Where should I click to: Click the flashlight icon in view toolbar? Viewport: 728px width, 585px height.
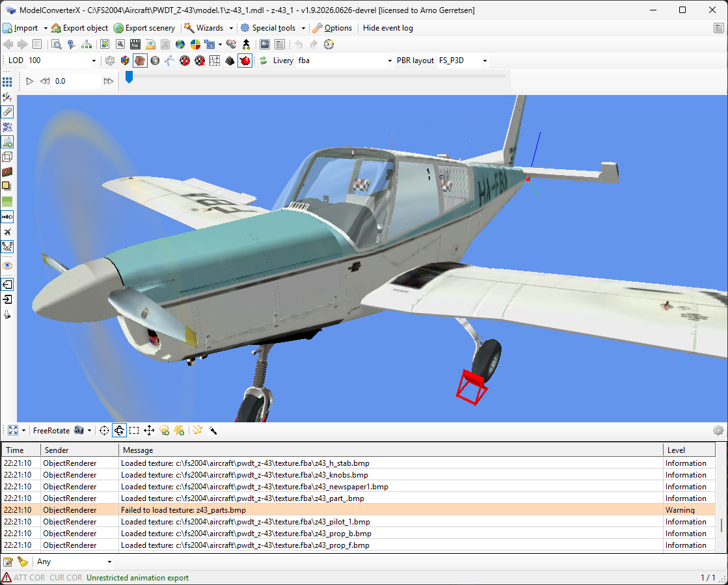pos(213,430)
